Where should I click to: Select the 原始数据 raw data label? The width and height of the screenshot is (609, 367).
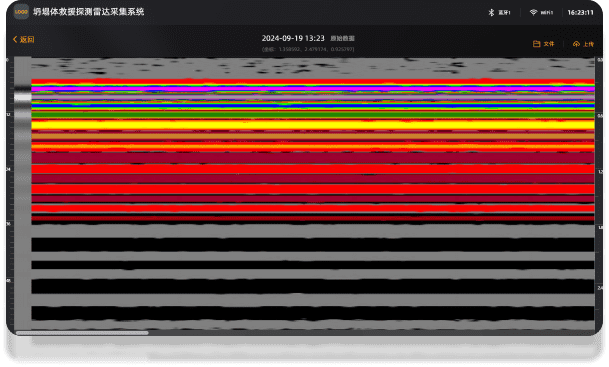tap(343, 38)
